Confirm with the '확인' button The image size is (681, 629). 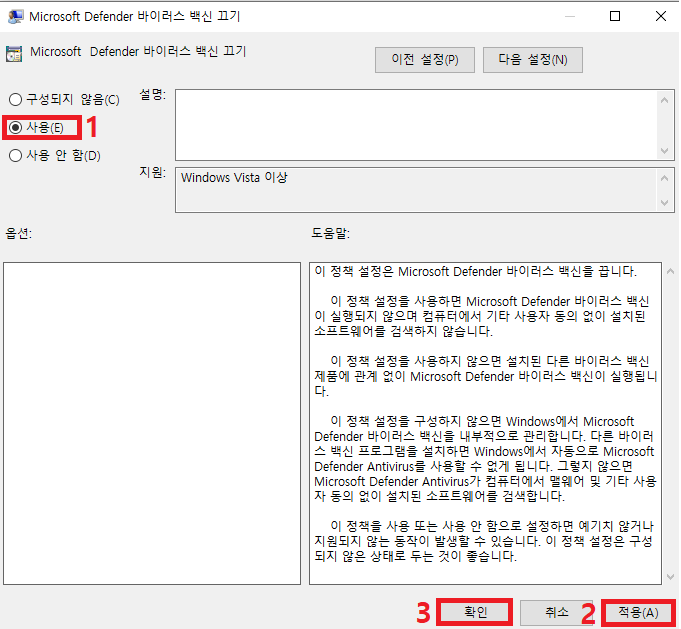point(475,612)
